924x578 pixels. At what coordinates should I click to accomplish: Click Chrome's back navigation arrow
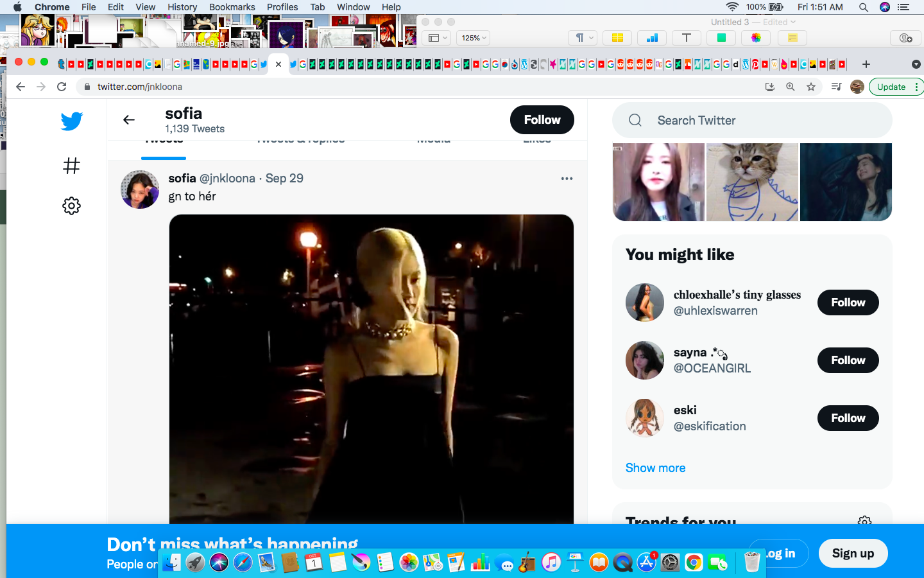[x=21, y=87]
